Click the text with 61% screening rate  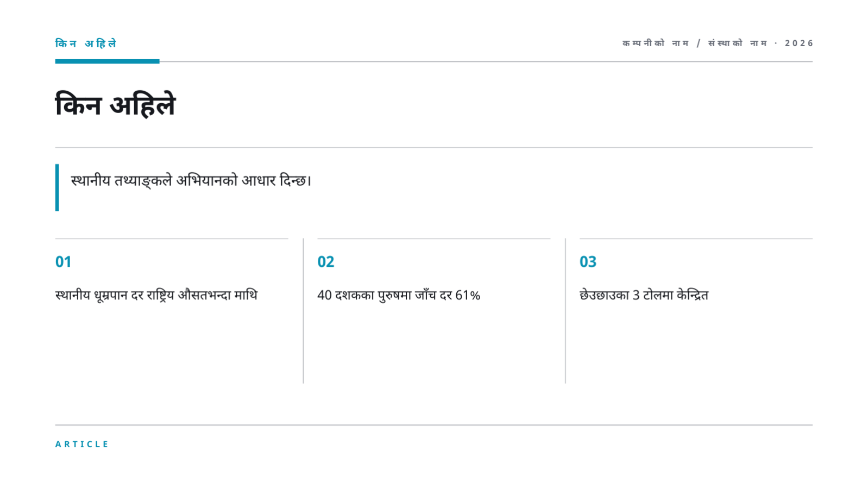point(399,295)
